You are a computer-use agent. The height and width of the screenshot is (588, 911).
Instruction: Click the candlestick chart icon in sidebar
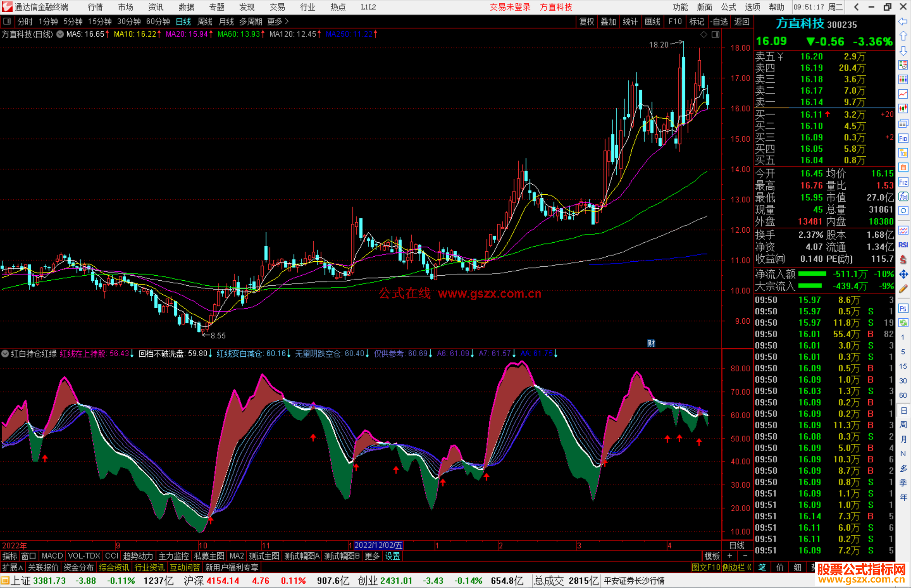[903, 109]
